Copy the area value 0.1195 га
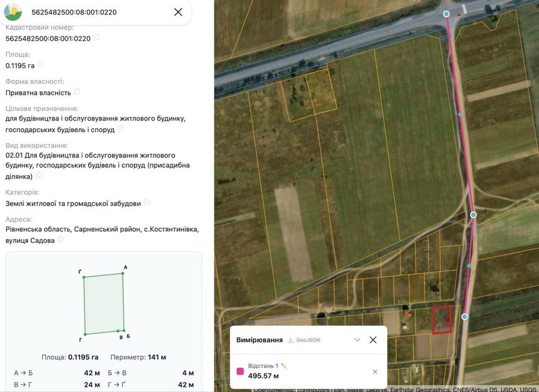 [x=40, y=64]
